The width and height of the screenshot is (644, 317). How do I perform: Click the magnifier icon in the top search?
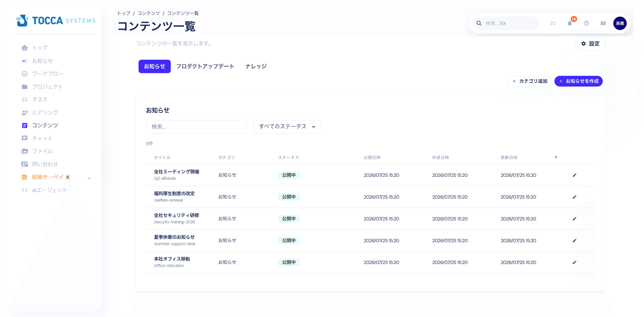479,23
